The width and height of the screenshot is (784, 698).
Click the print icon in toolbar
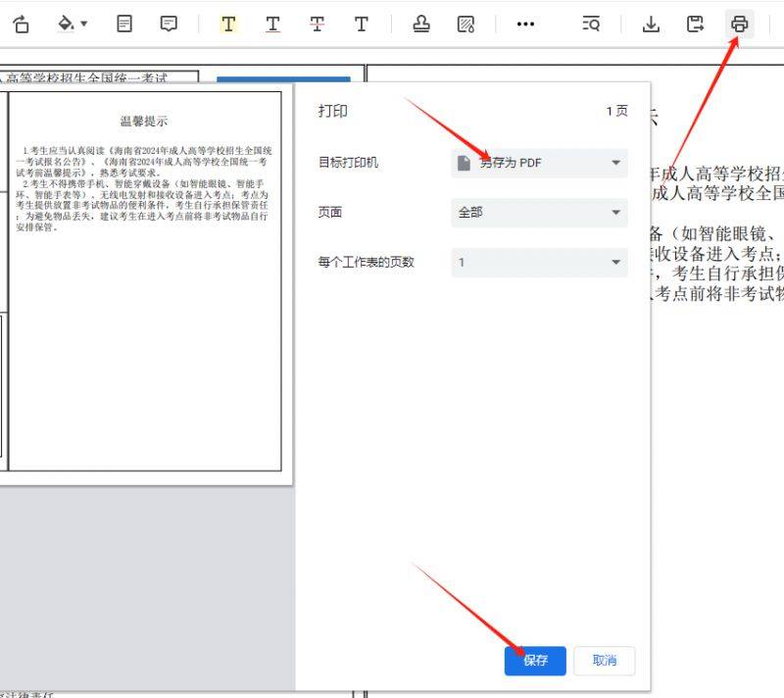point(740,25)
